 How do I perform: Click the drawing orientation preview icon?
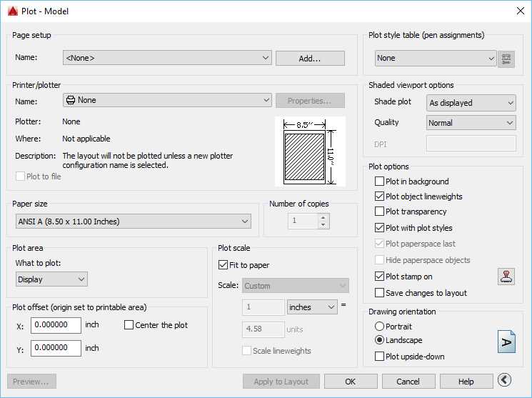pos(506,342)
